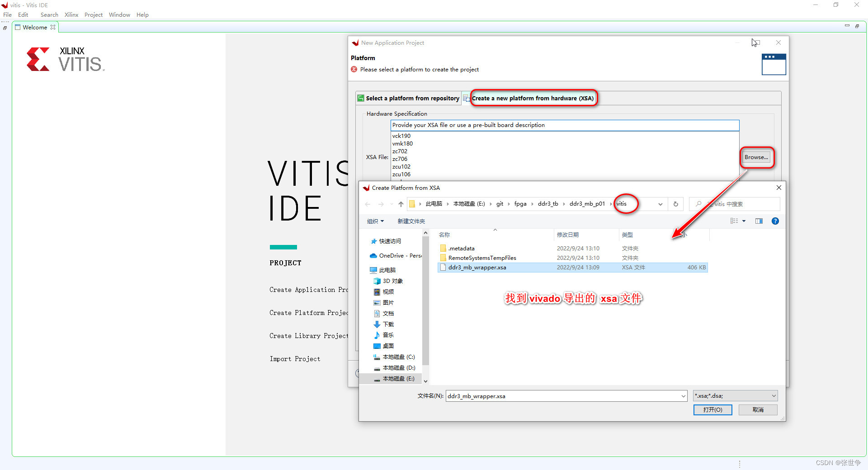Open the Window menu
This screenshot has height=470, width=868.
pyautogui.click(x=119, y=15)
